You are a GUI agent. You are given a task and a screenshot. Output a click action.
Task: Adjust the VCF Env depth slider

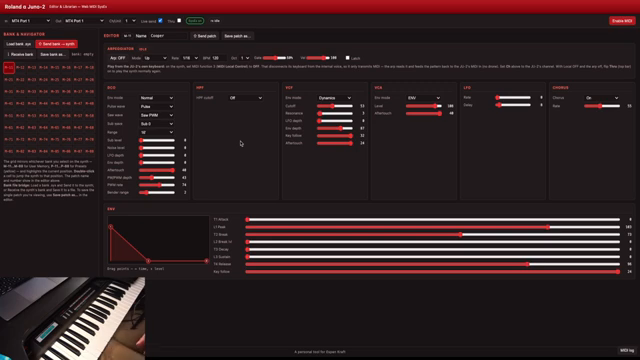(x=335, y=129)
